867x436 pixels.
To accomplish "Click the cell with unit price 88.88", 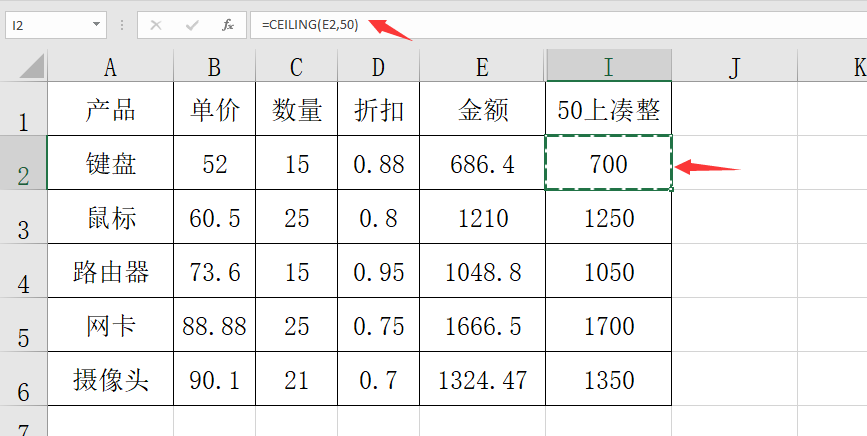I will (215, 326).
